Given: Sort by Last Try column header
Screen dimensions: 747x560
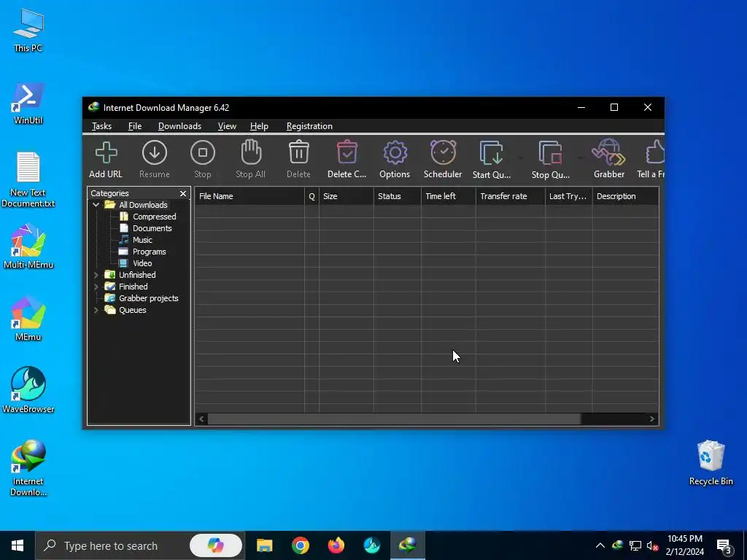Looking at the screenshot, I should point(569,196).
